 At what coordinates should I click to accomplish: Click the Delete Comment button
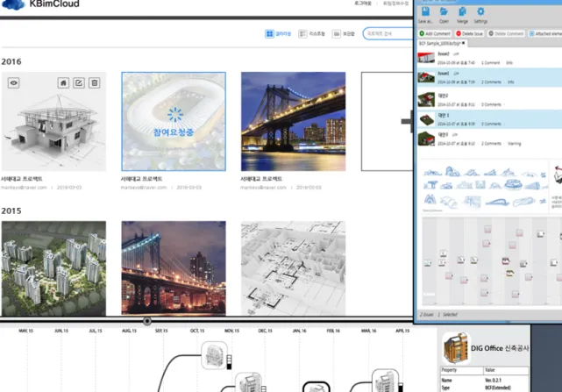[506, 33]
